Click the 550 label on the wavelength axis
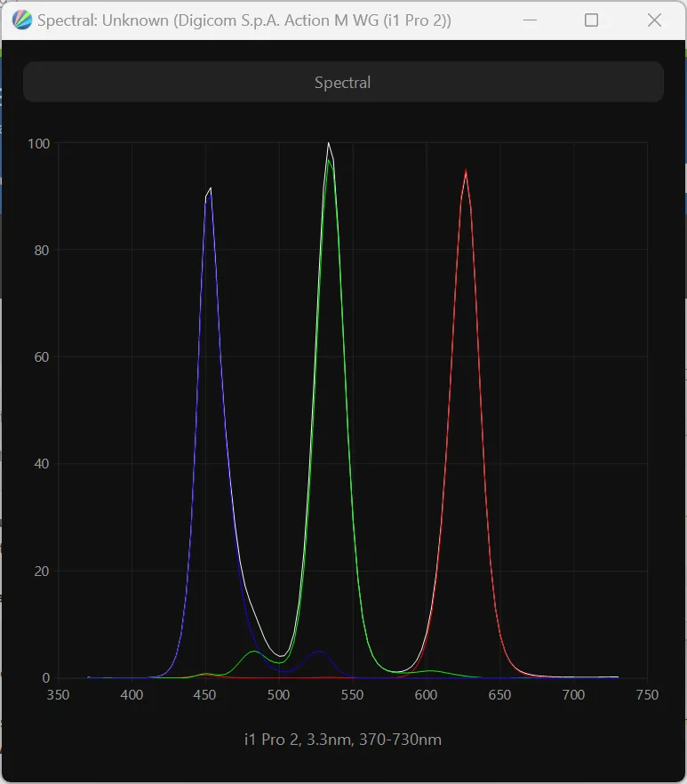 [353, 695]
